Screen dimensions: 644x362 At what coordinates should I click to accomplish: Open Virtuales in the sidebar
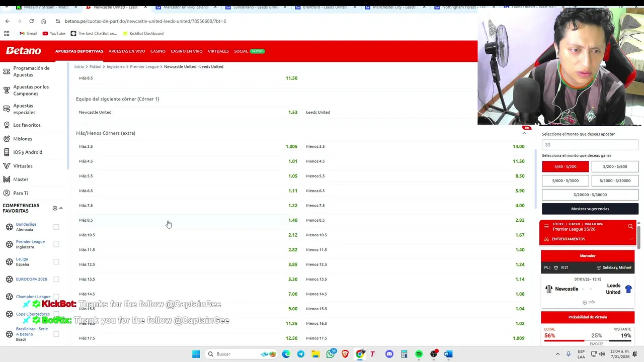[23, 166]
